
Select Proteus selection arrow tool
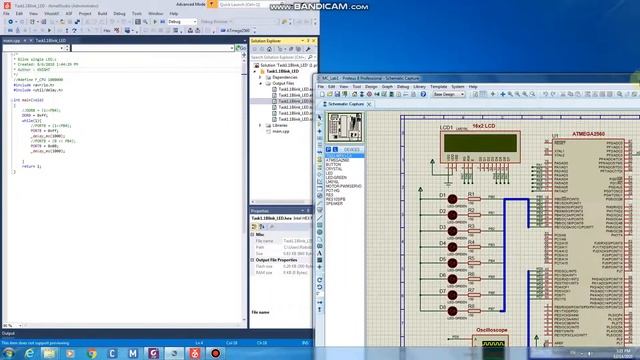coord(320,117)
